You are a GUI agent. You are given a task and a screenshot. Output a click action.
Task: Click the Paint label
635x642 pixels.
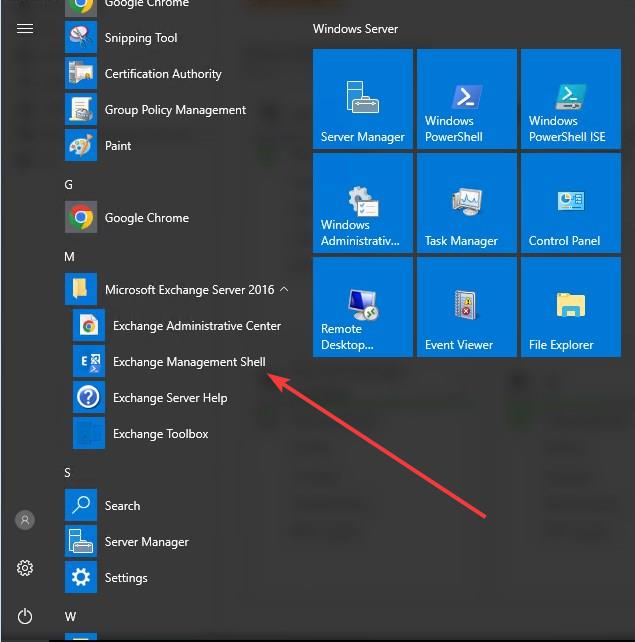pos(118,146)
